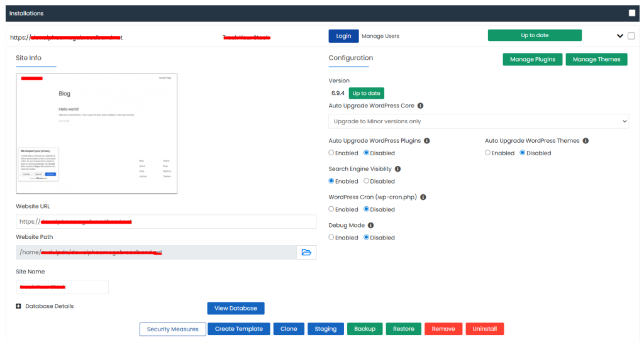Click info icon next to Auto Upgrade WordPress Core
The height and width of the screenshot is (342, 644).
pos(420,106)
